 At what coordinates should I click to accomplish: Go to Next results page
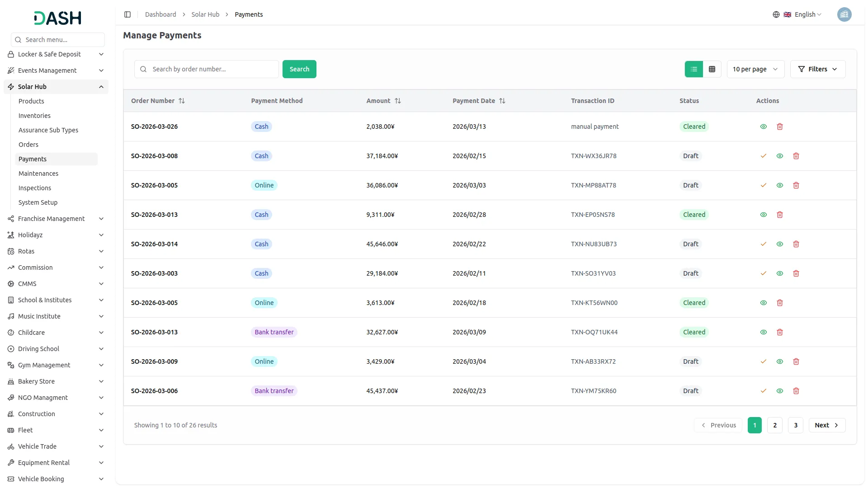pos(826,425)
